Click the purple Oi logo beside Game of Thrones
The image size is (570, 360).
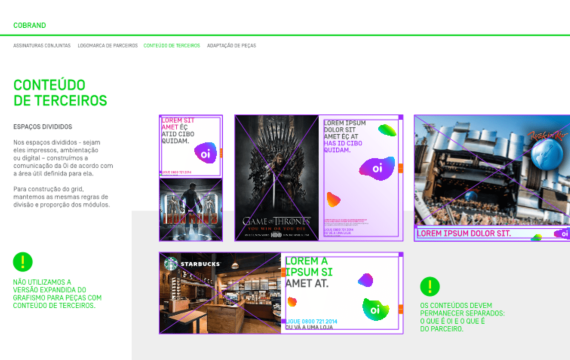tap(377, 168)
